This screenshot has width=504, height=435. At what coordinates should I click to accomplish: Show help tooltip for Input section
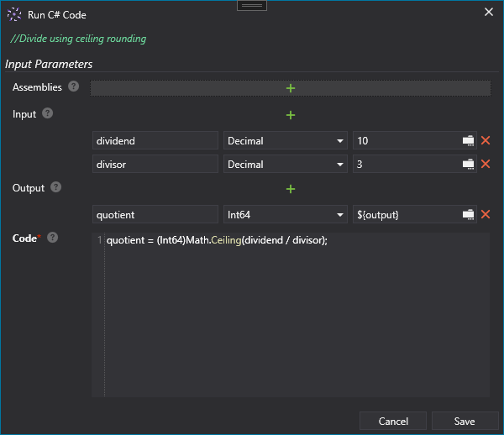coord(48,113)
